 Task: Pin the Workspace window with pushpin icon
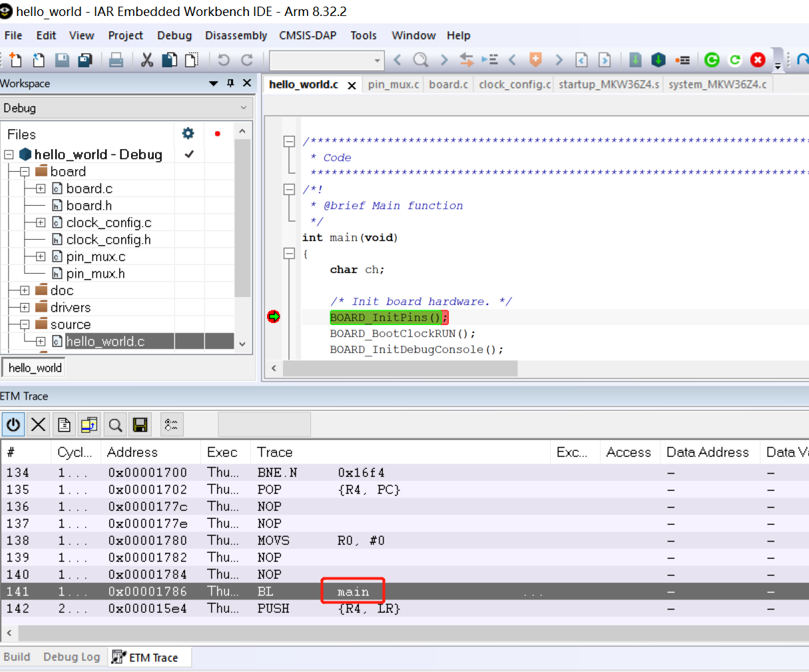[231, 83]
